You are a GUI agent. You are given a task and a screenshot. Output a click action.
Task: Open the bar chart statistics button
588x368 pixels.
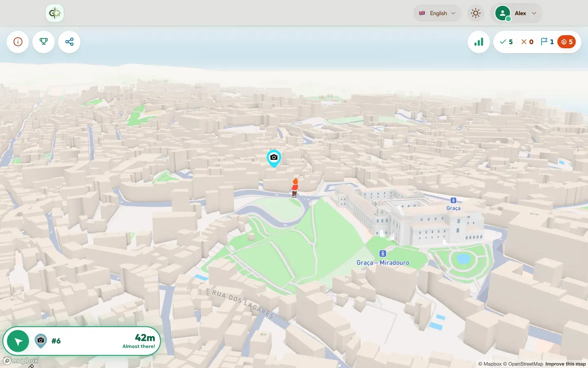tap(479, 42)
